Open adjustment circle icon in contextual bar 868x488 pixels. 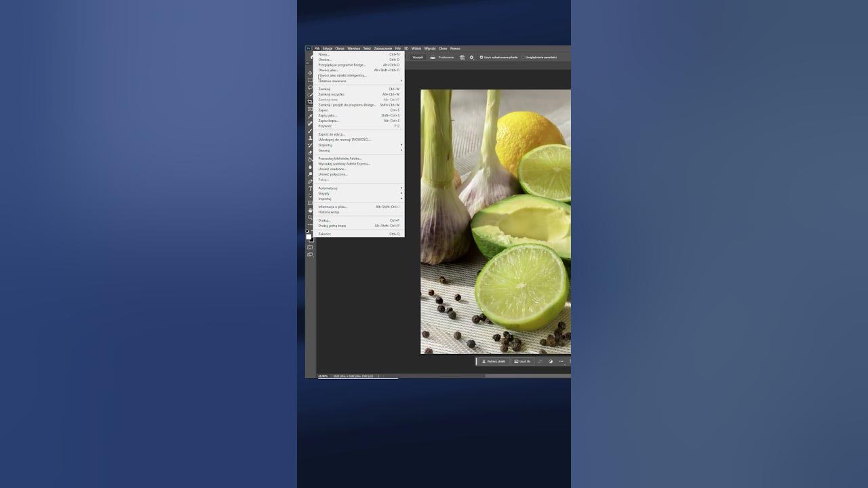coord(551,361)
